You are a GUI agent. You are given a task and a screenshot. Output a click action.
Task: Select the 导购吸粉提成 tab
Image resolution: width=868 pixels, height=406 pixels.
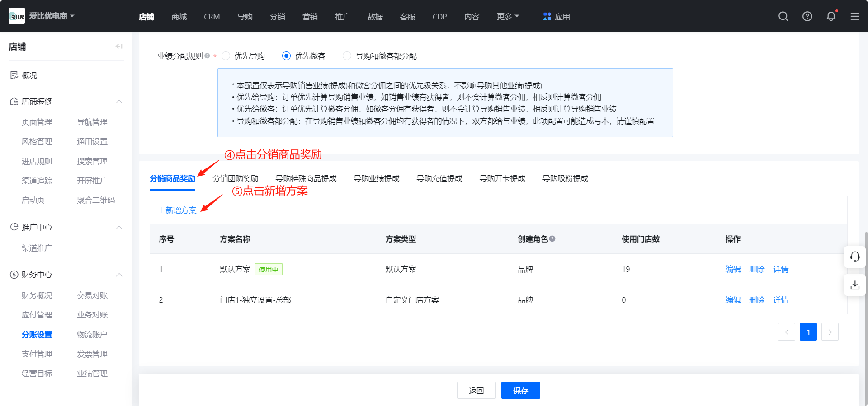(x=565, y=178)
